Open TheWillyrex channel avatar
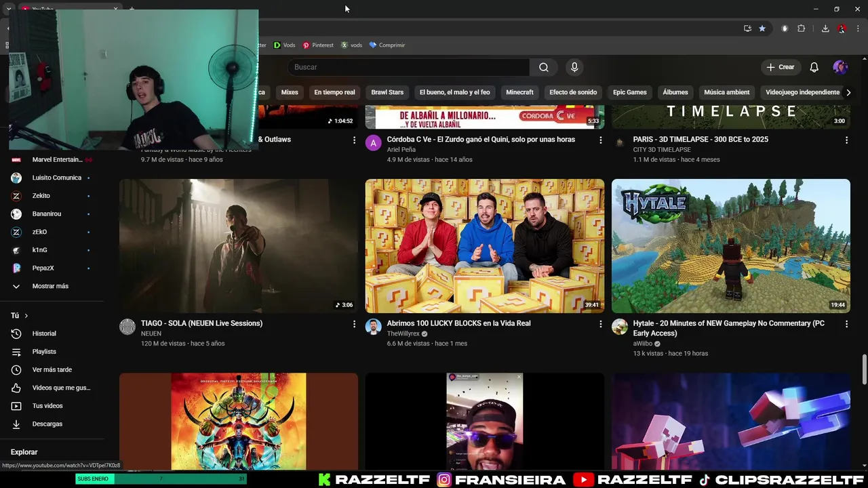The width and height of the screenshot is (868, 488). pos(374,327)
